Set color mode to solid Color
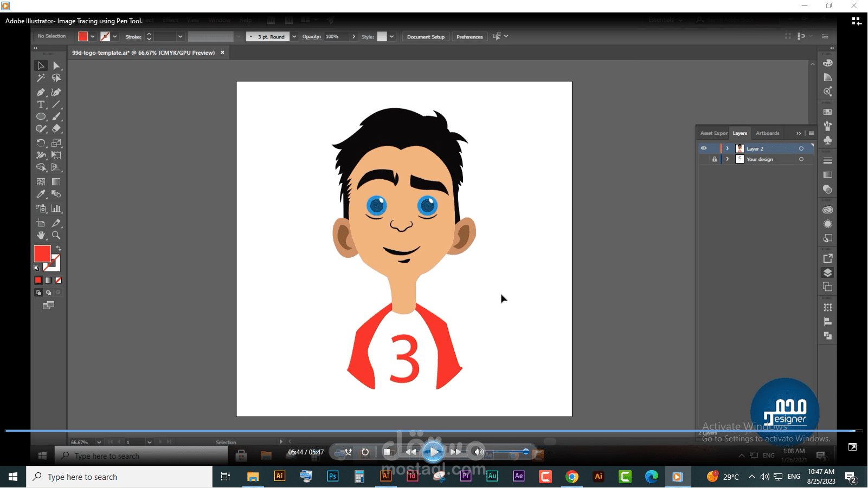The width and height of the screenshot is (868, 488). coord(38,281)
